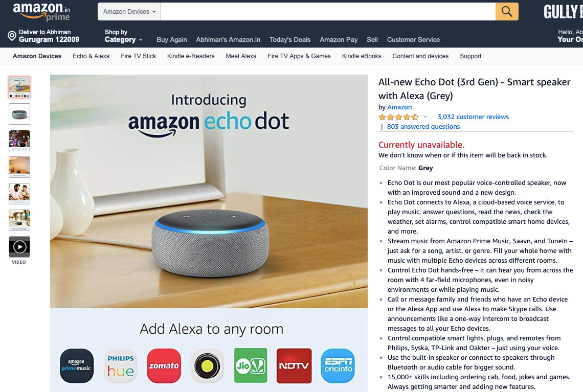Viewport: 583px width, 392px height.
Task: Click the NDTV app icon
Action: click(x=294, y=365)
